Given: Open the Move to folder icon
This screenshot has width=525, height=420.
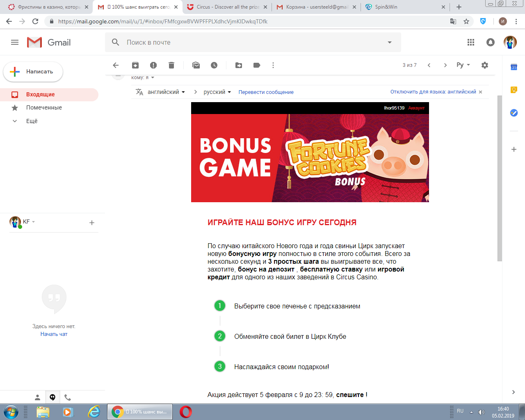Looking at the screenshot, I should click(x=239, y=65).
